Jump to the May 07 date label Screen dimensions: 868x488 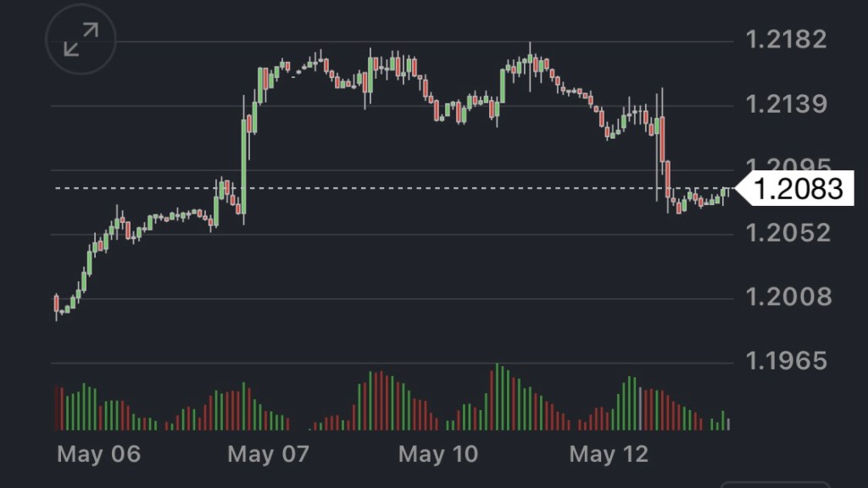pyautogui.click(x=269, y=454)
